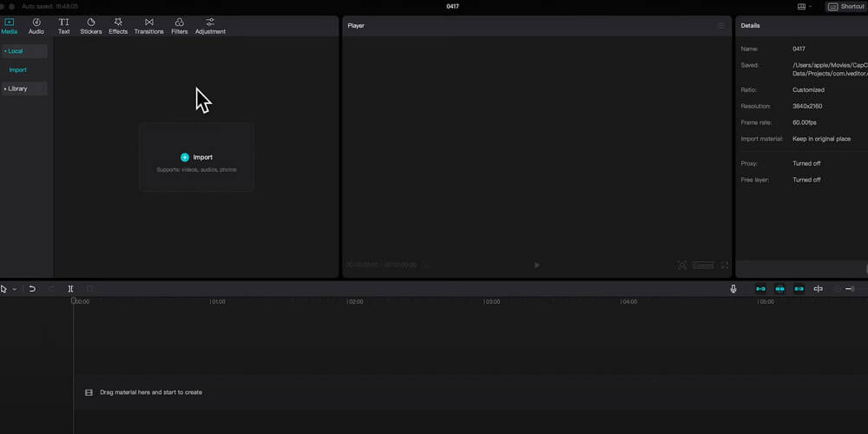Click 'Supports: videos, audios, photos' text
The image size is (868, 434).
196,169
